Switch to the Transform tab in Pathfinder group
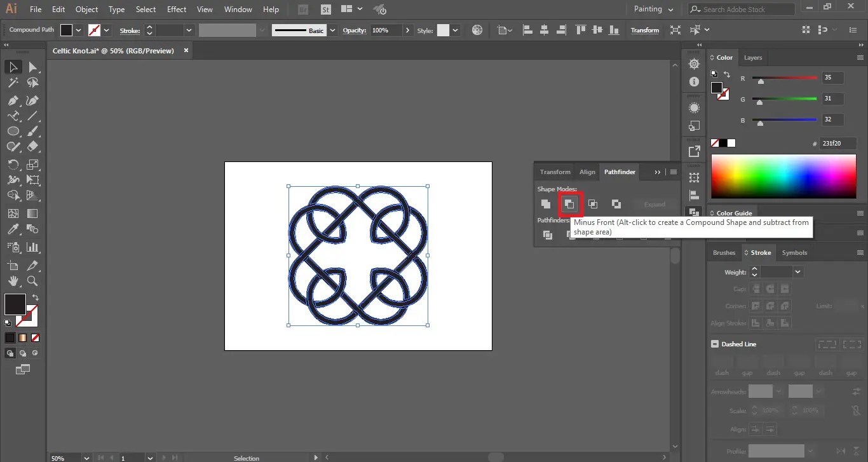 (555, 172)
